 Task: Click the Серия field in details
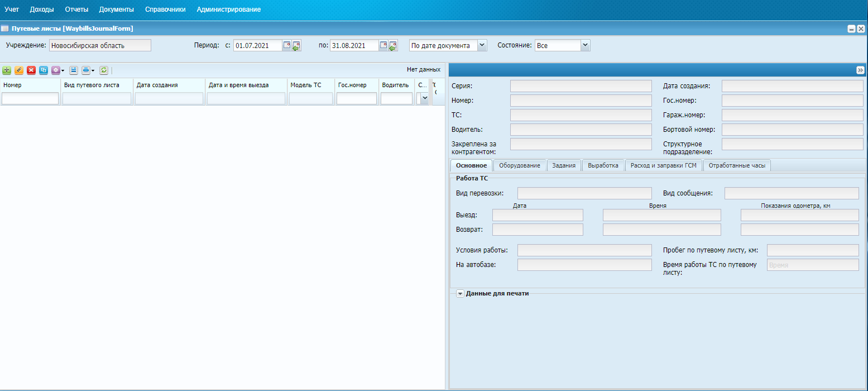pos(581,86)
